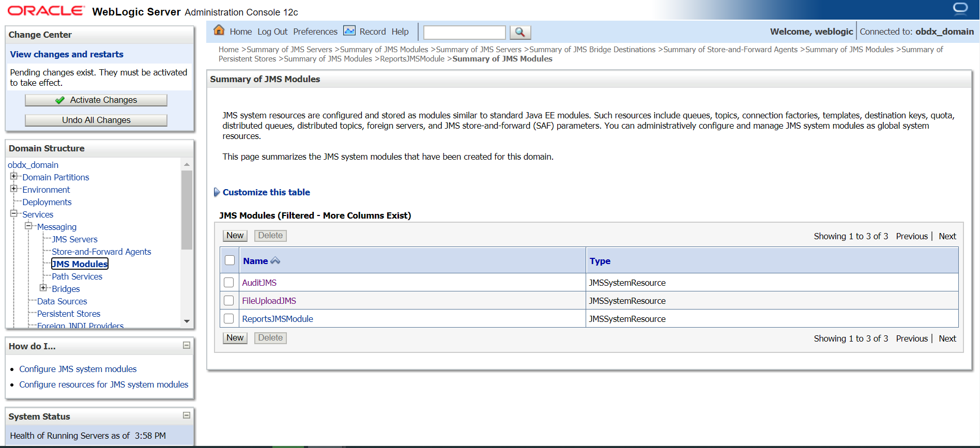This screenshot has width=980, height=448.
Task: Open the AuditJMS module link
Action: point(259,283)
